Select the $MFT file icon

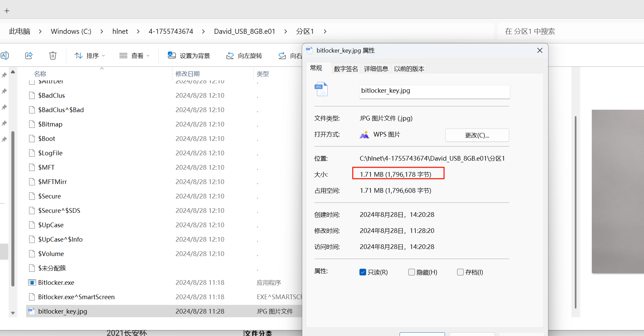click(x=32, y=168)
